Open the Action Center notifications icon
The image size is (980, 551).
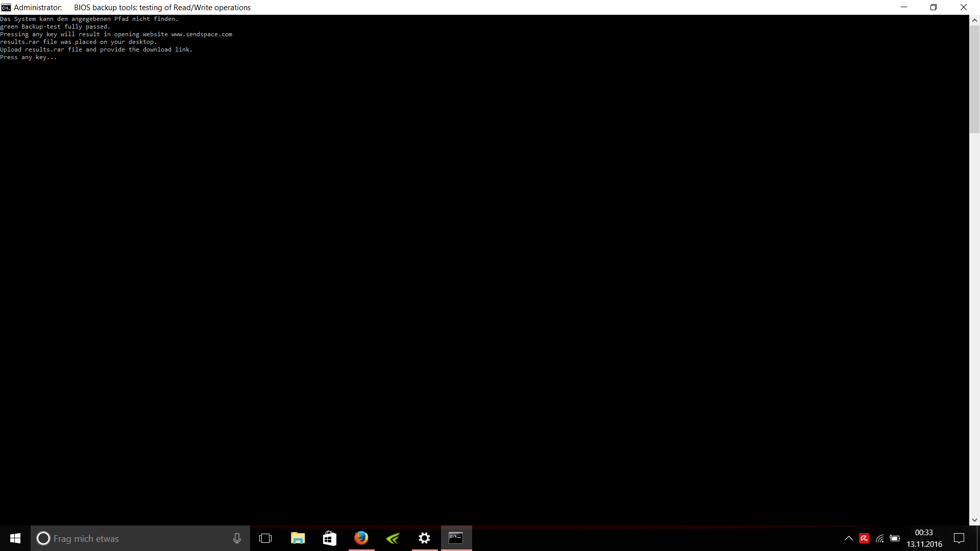click(x=959, y=538)
